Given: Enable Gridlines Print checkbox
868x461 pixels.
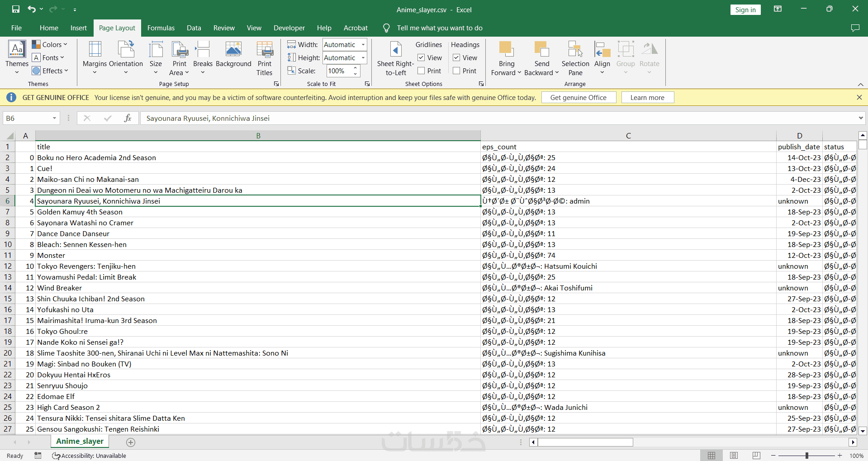Looking at the screenshot, I should (x=421, y=71).
